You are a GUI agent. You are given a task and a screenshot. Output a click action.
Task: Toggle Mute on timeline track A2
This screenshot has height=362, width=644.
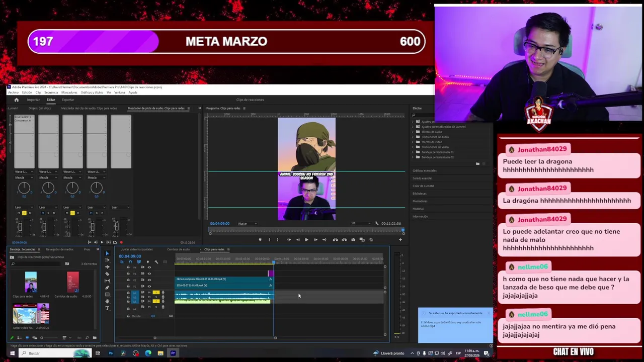(149, 297)
